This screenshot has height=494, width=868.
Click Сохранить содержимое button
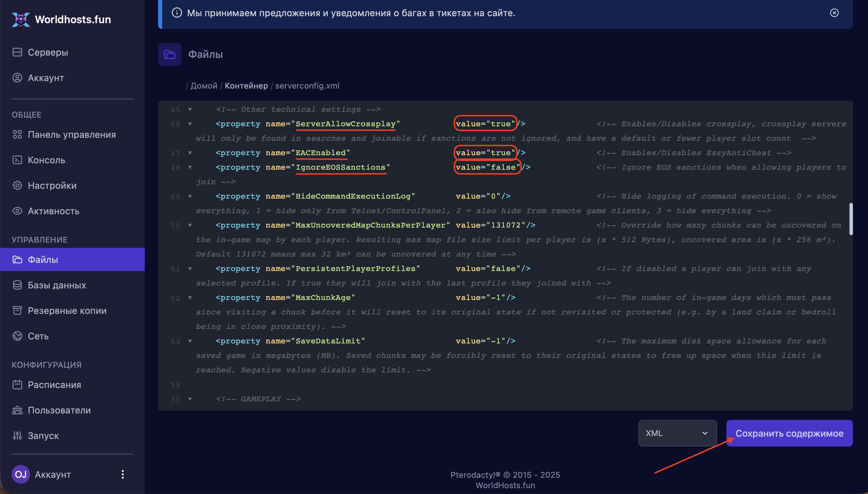(x=789, y=433)
